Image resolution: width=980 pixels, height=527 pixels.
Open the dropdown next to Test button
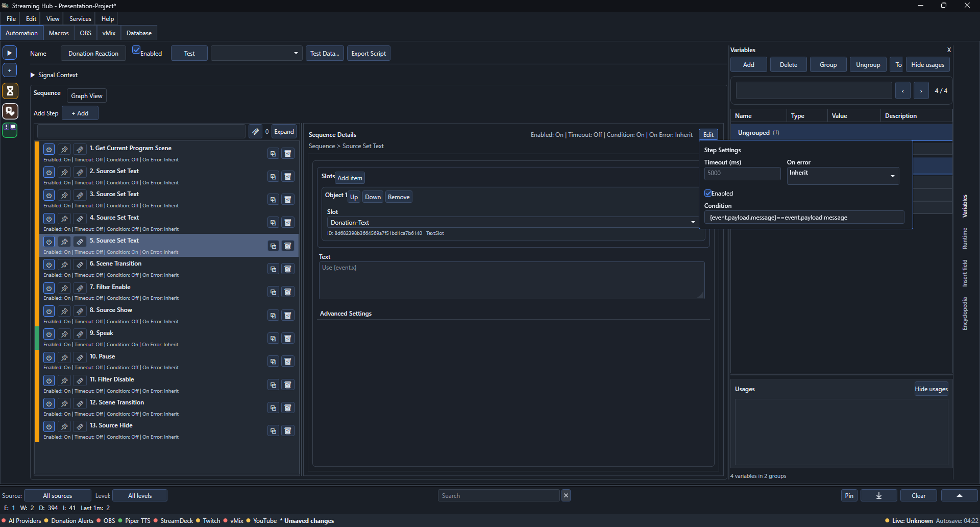click(x=256, y=53)
